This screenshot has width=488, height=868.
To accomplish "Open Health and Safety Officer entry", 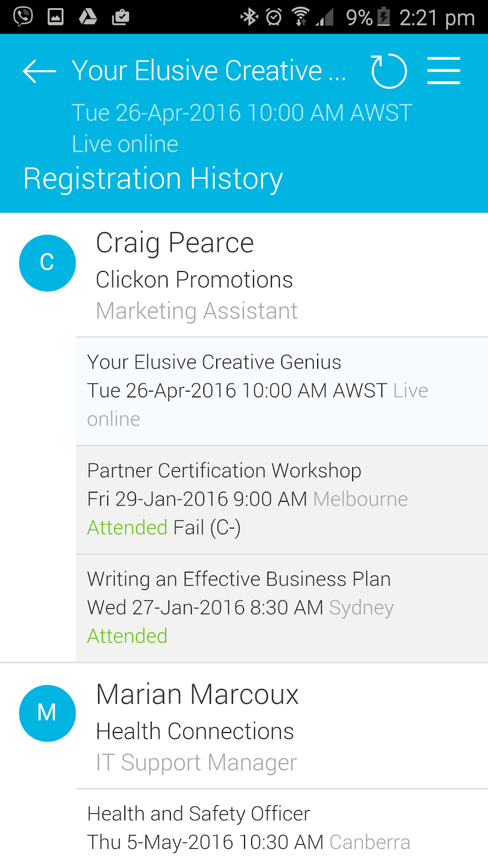I will coord(281,828).
